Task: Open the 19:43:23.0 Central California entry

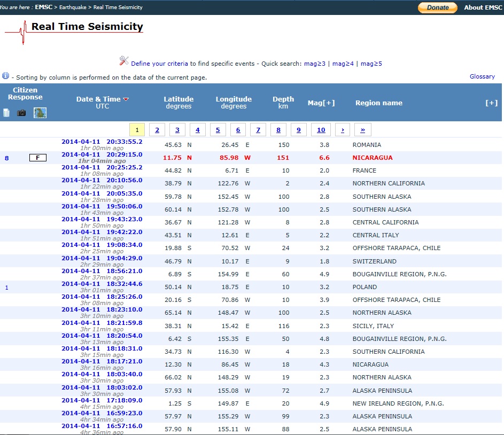Action: pyautogui.click(x=102, y=219)
